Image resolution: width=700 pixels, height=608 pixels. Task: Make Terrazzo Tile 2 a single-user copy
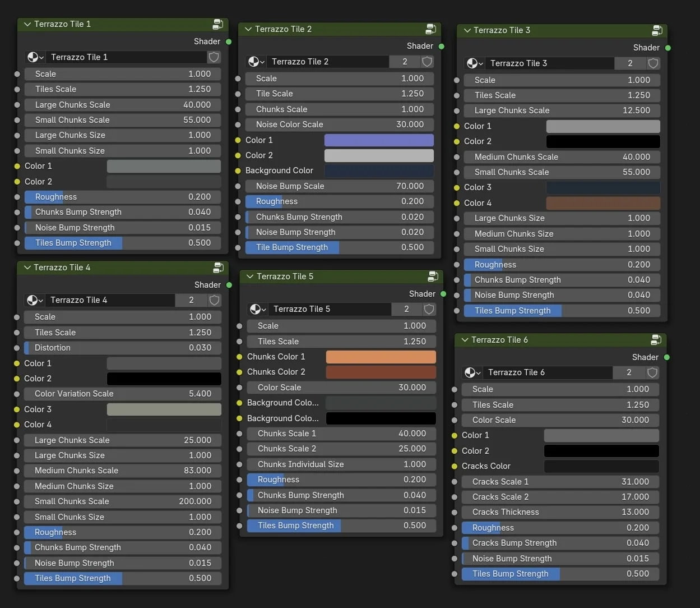pyautogui.click(x=404, y=62)
